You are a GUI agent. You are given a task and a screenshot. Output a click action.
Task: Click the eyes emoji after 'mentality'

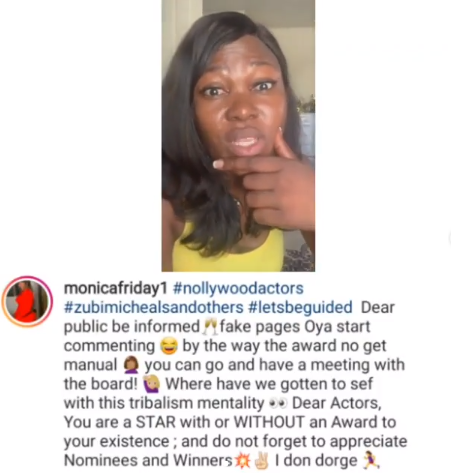click(x=278, y=403)
